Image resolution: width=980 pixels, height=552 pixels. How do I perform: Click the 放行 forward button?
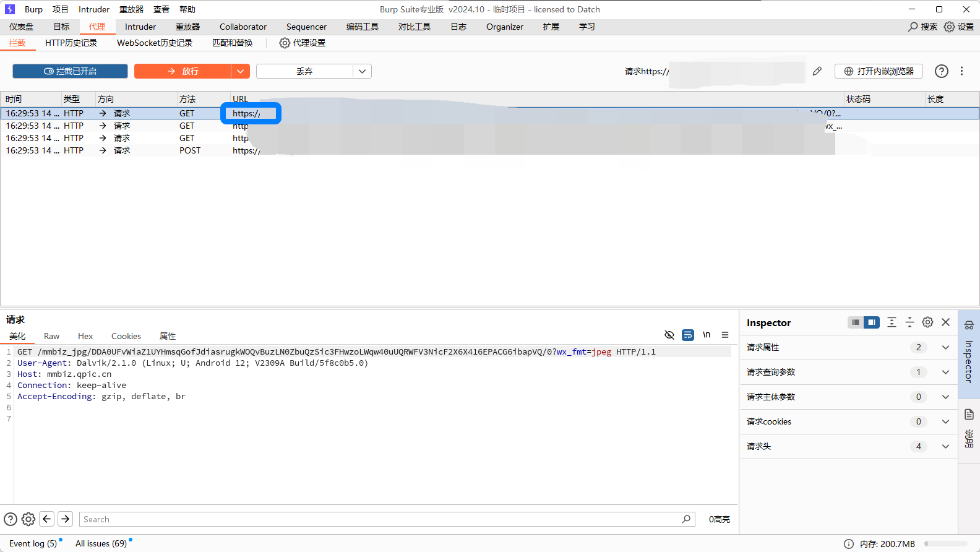tap(183, 71)
